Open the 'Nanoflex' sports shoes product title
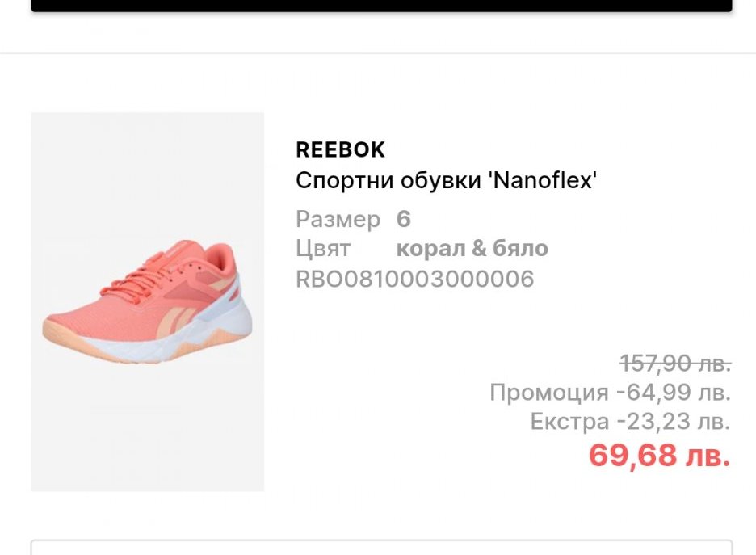The image size is (756, 555). tap(445, 180)
